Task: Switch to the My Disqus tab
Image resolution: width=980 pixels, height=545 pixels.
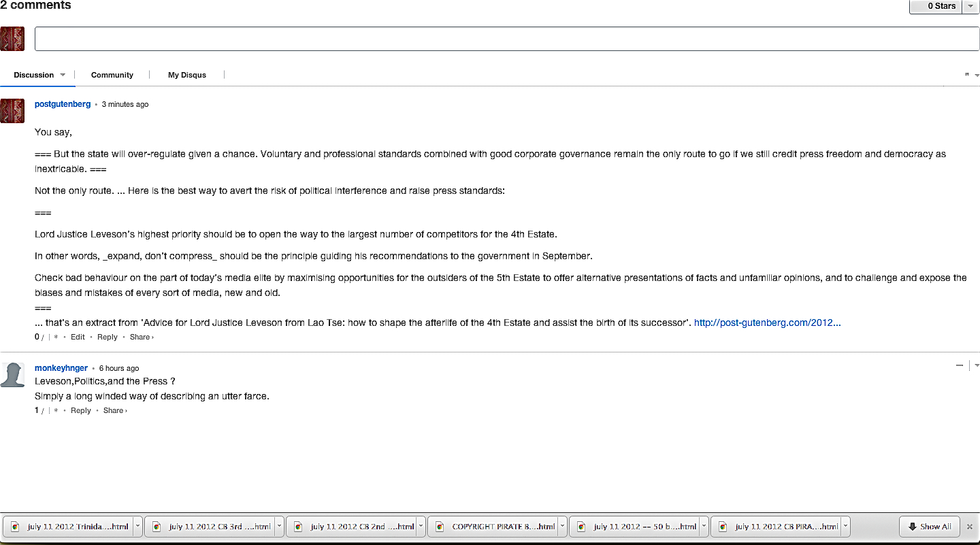Action: tap(187, 75)
